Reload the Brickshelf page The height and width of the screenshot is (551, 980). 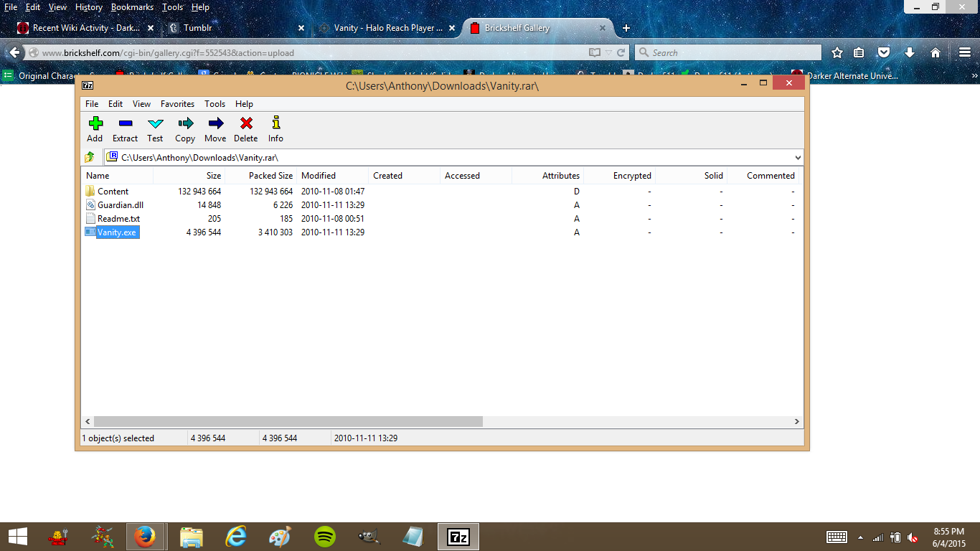coord(621,52)
